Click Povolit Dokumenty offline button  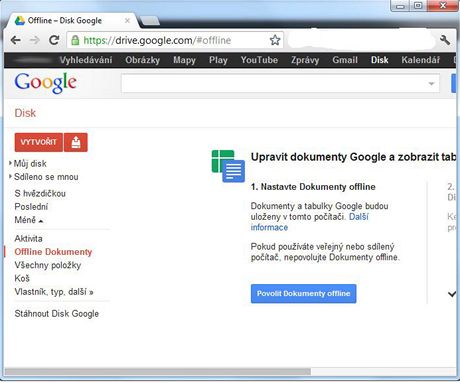pos(303,294)
